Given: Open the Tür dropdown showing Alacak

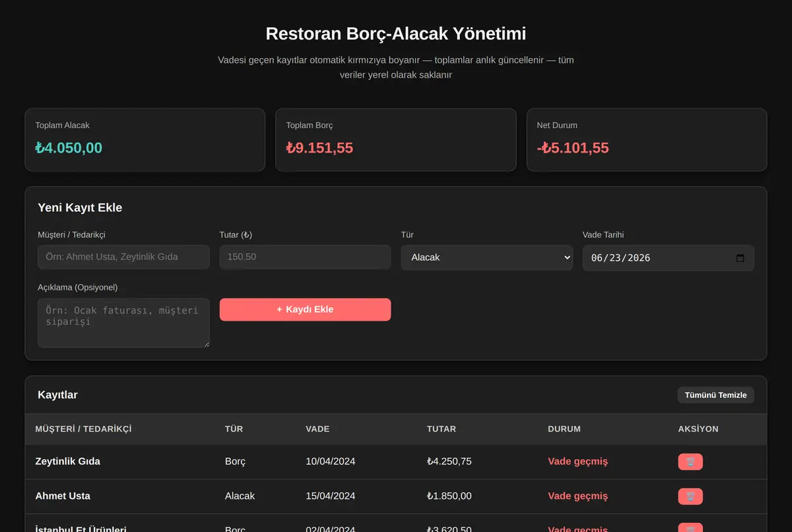Looking at the screenshot, I should (x=486, y=257).
